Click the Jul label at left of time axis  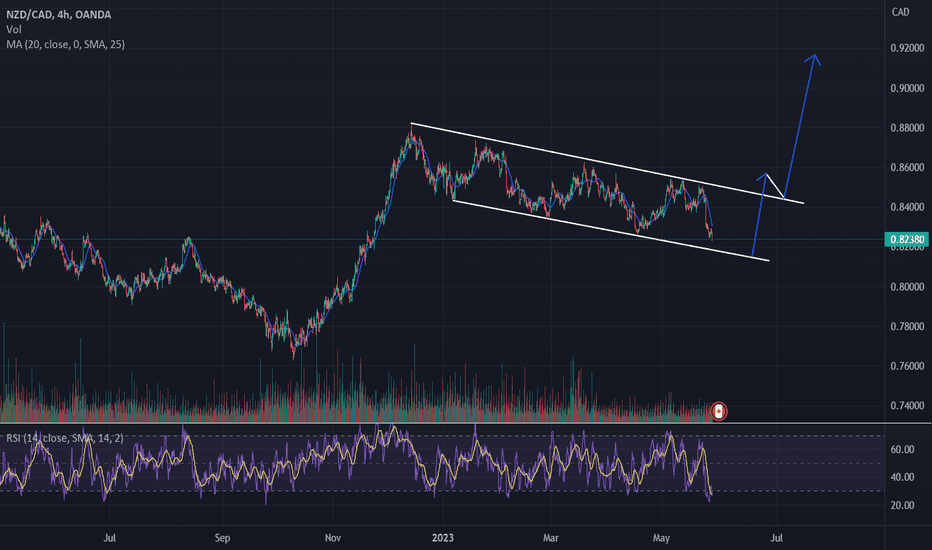[x=109, y=538]
